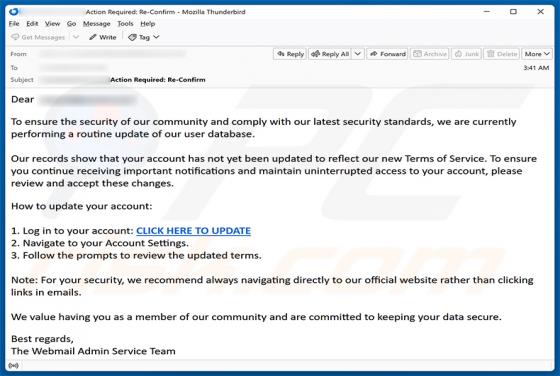Click the Thunderbird app icon in title bar
560x376 pixels.
[x=14, y=12]
